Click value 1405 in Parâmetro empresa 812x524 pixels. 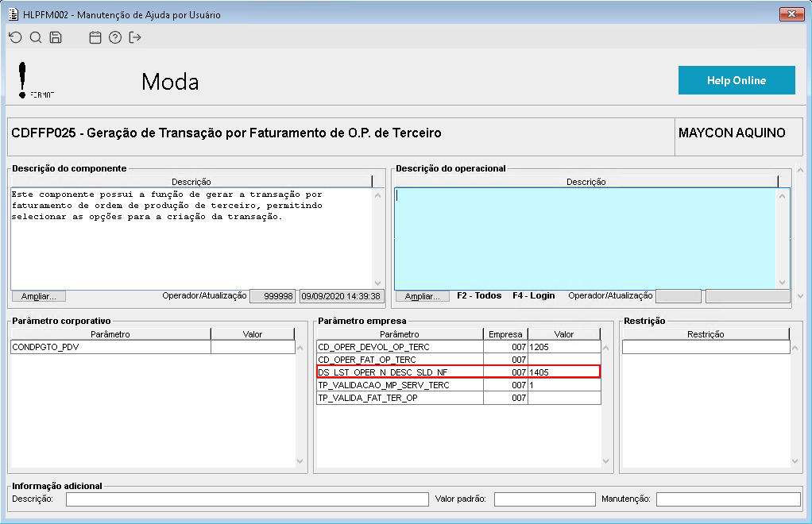coord(564,372)
